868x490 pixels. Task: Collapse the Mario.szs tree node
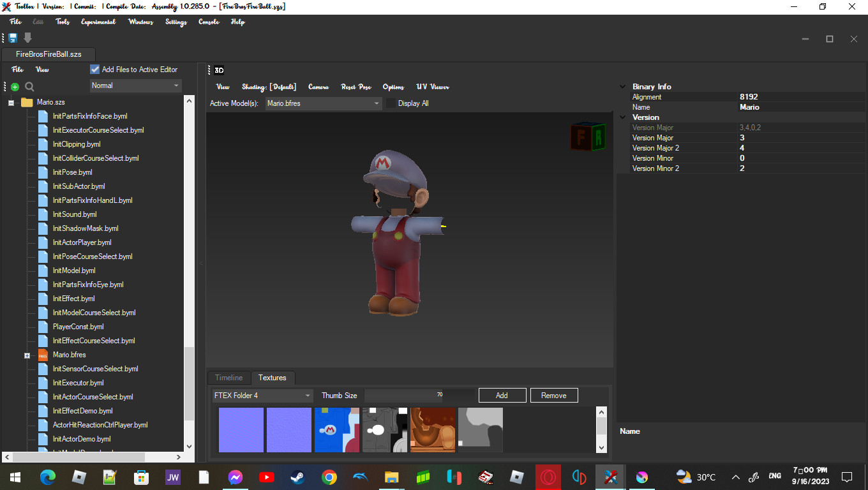tap(11, 102)
